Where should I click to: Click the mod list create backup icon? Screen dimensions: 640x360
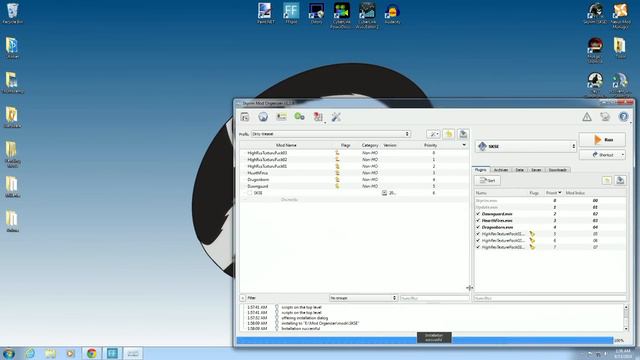coord(463,134)
